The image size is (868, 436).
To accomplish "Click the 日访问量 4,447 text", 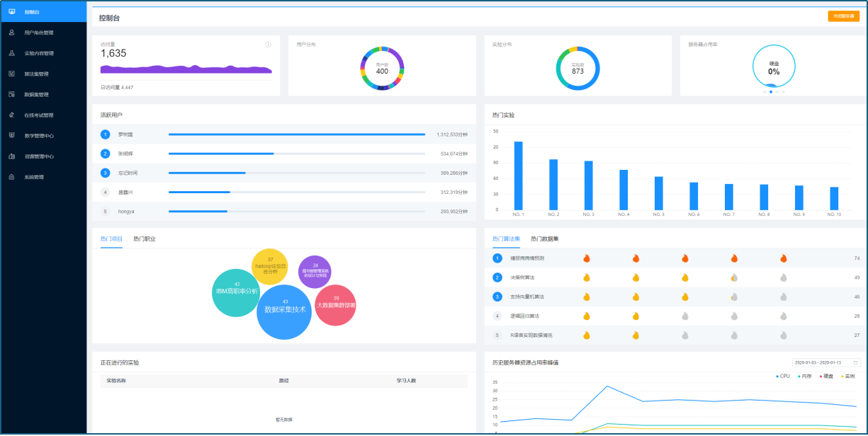I will (x=117, y=87).
